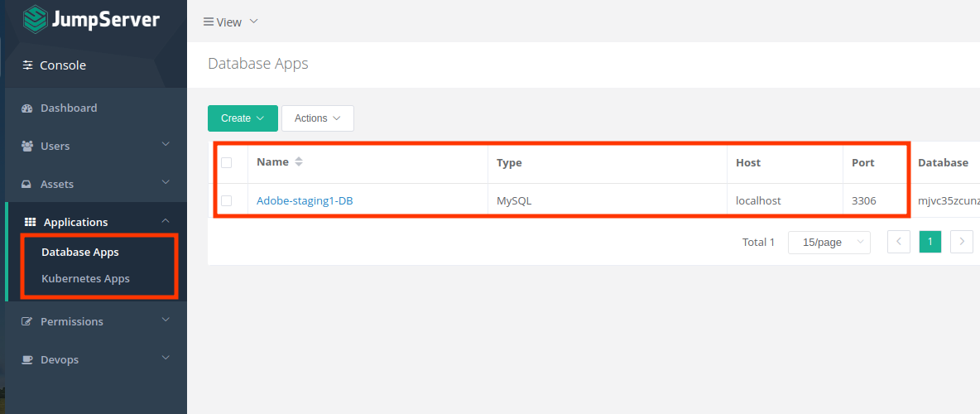
Task: Toggle the select-all header checkbox
Action: pos(227,163)
